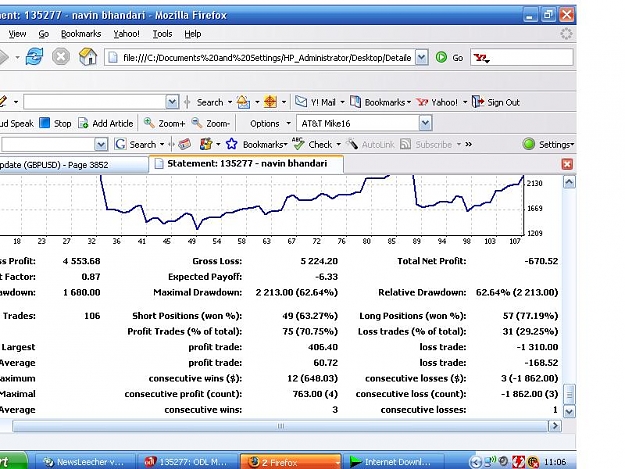Expand the Y! Mail dropdown arrow

tap(342, 102)
